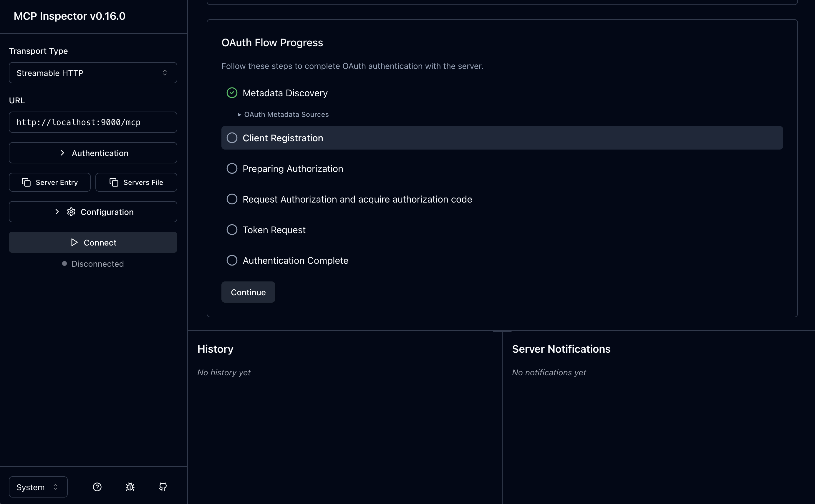Screen dimensions: 815x504
Task: Select the Authentication Complete step circle
Action: click(x=232, y=260)
